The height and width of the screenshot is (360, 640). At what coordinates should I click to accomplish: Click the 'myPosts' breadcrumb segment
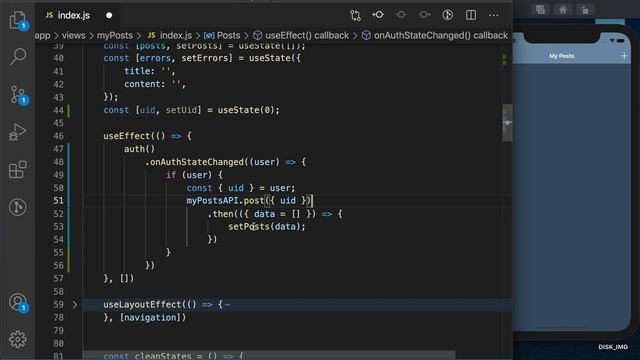tap(115, 36)
